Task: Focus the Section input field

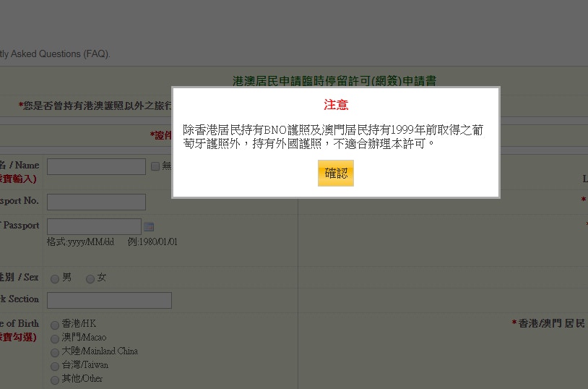Action: coord(109,300)
